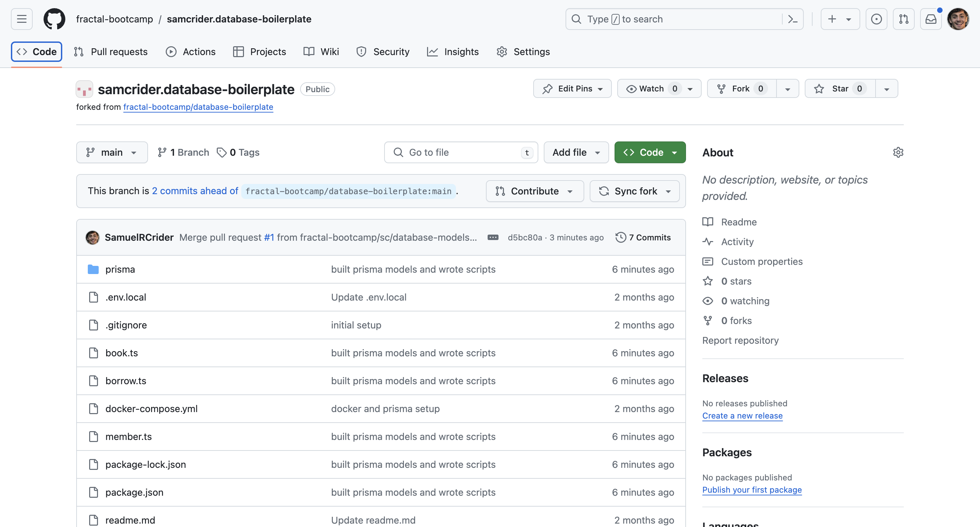The image size is (980, 527).
Task: Switch to the Projects tab
Action: pyautogui.click(x=259, y=52)
